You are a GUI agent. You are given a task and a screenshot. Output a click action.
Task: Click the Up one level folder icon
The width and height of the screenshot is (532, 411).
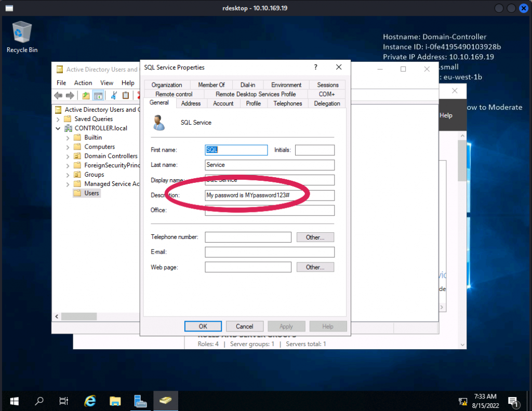tap(86, 95)
